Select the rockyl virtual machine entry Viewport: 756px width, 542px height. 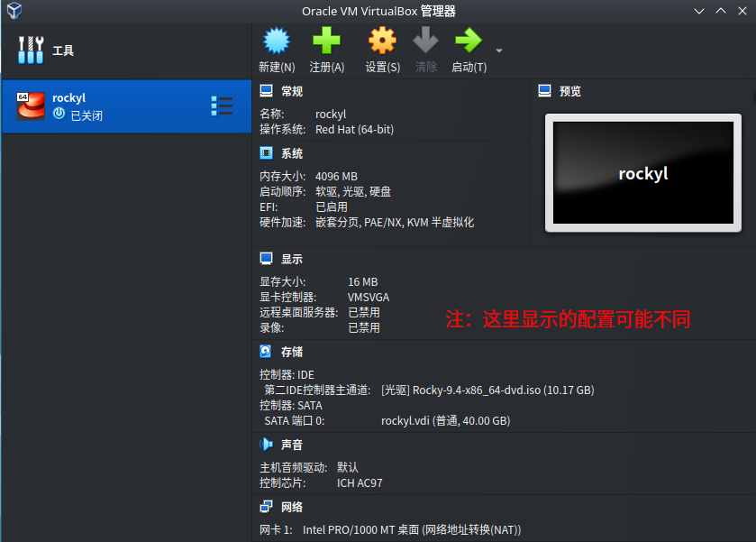(x=126, y=106)
